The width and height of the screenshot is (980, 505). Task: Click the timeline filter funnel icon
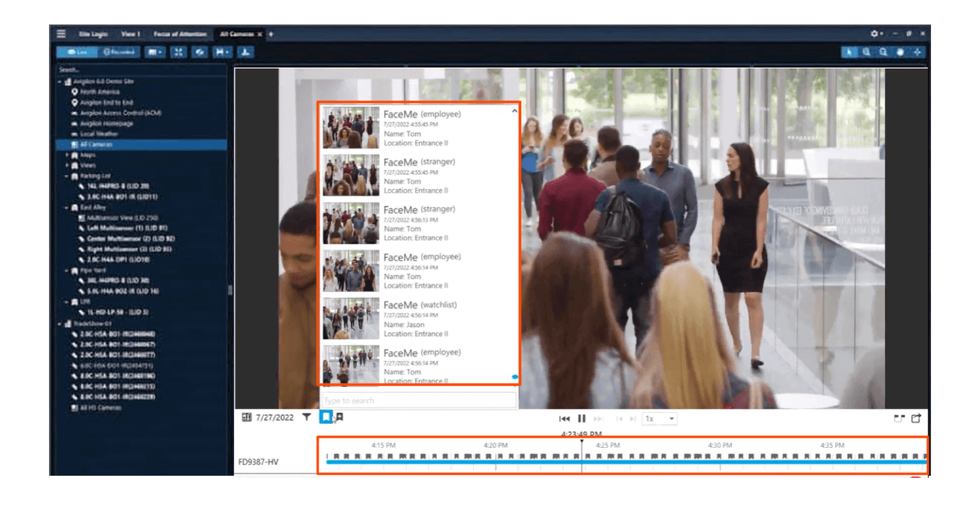click(306, 417)
